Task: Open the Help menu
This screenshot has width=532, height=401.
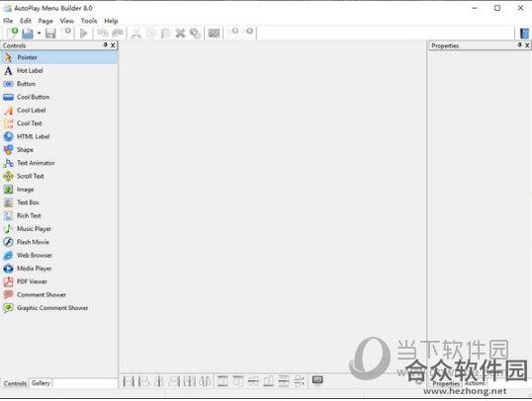Action: (x=111, y=21)
